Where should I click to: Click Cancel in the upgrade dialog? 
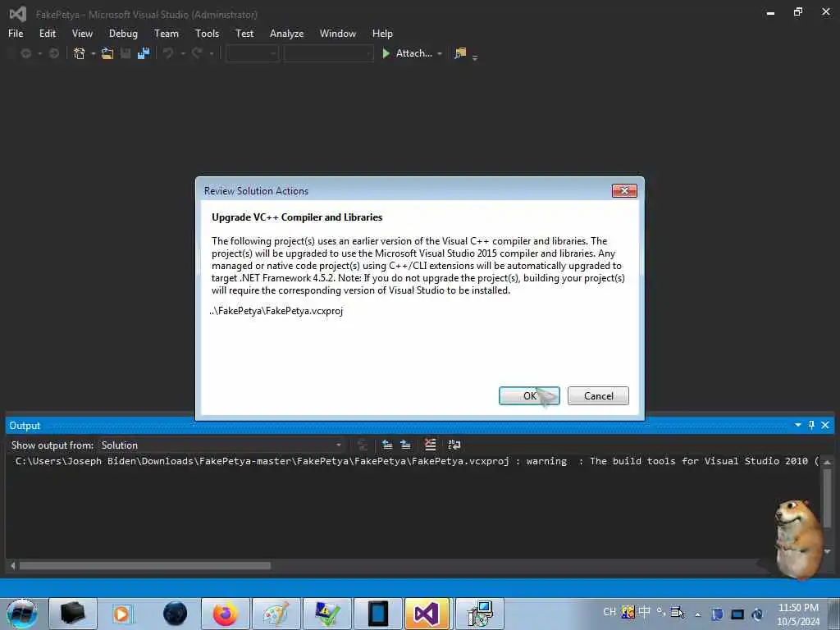(598, 396)
